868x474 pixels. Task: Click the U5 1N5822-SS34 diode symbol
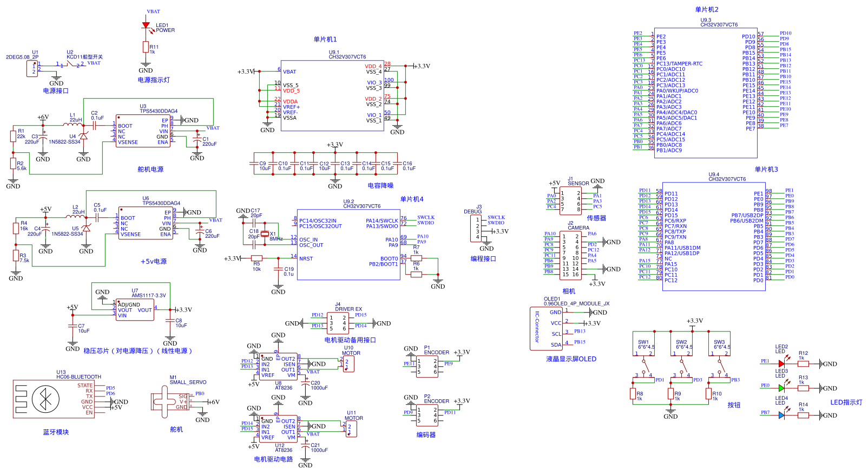(x=86, y=228)
